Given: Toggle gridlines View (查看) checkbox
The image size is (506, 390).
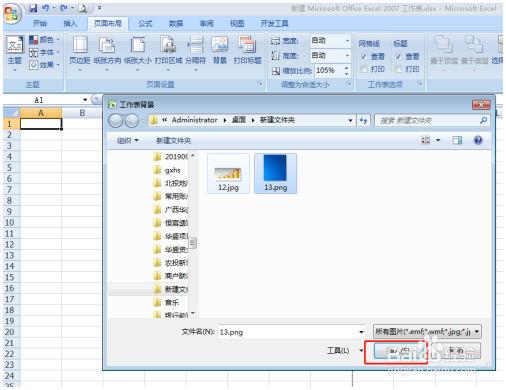Looking at the screenshot, I should tap(364, 57).
